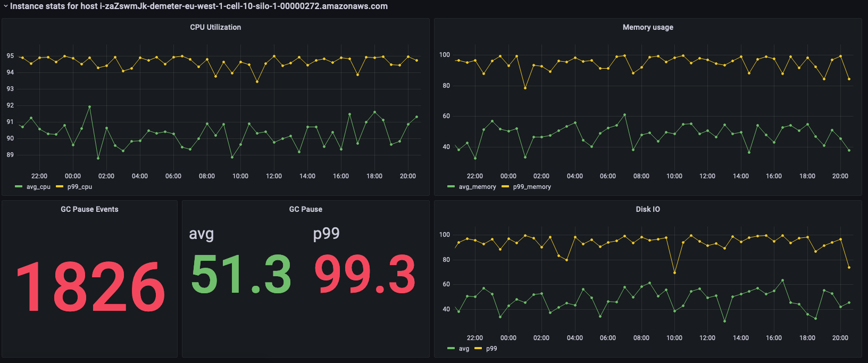The image size is (868, 363).
Task: Collapse the Instance stats row chevron
Action: point(5,6)
